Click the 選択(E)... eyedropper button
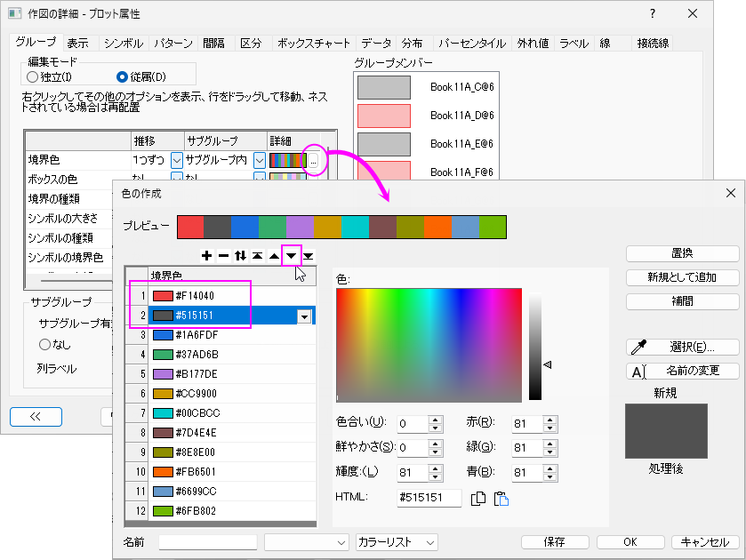 pos(682,348)
